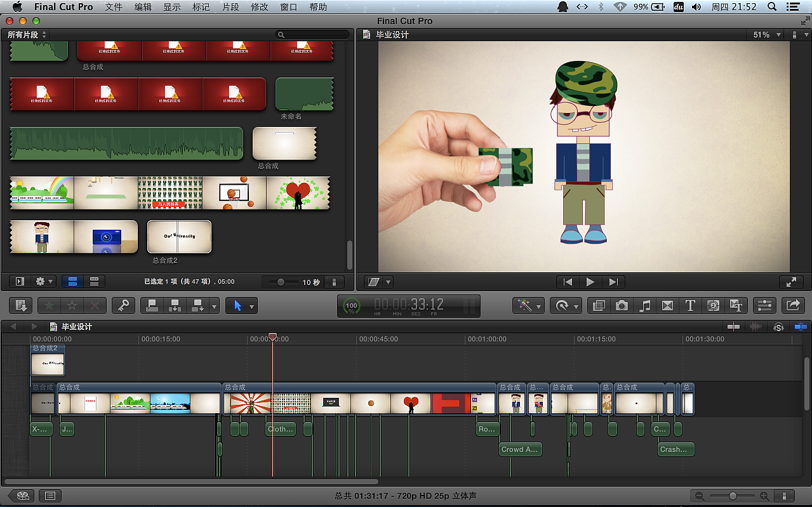Screen dimensions: 812x507
Task: Open the 修改 menu
Action: coord(260,7)
